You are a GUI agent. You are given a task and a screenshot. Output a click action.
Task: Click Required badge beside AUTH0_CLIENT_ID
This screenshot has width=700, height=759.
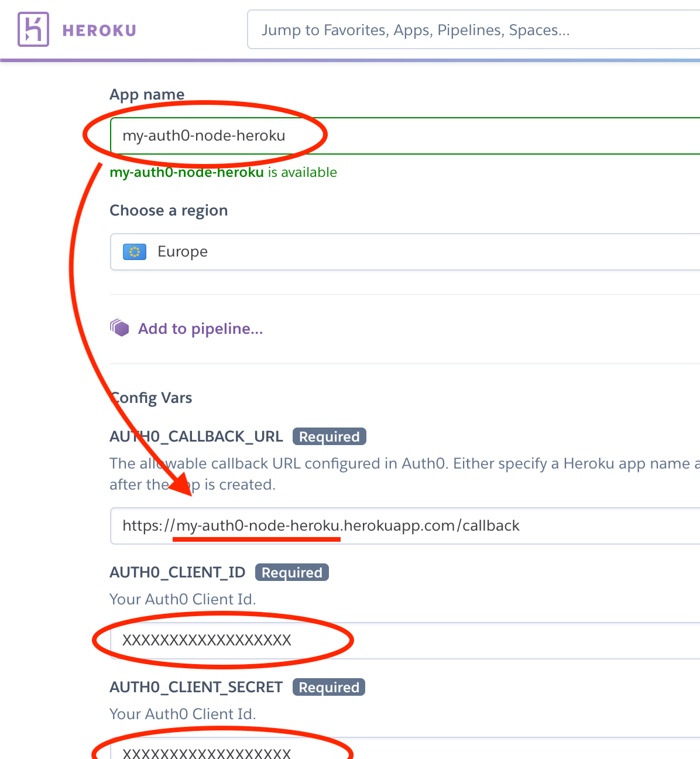[x=292, y=573]
